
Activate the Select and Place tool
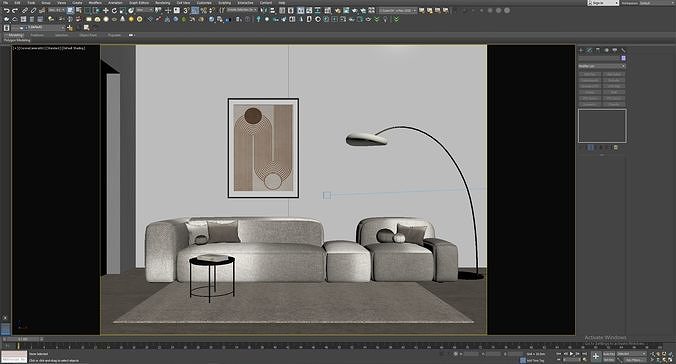tap(131, 10)
